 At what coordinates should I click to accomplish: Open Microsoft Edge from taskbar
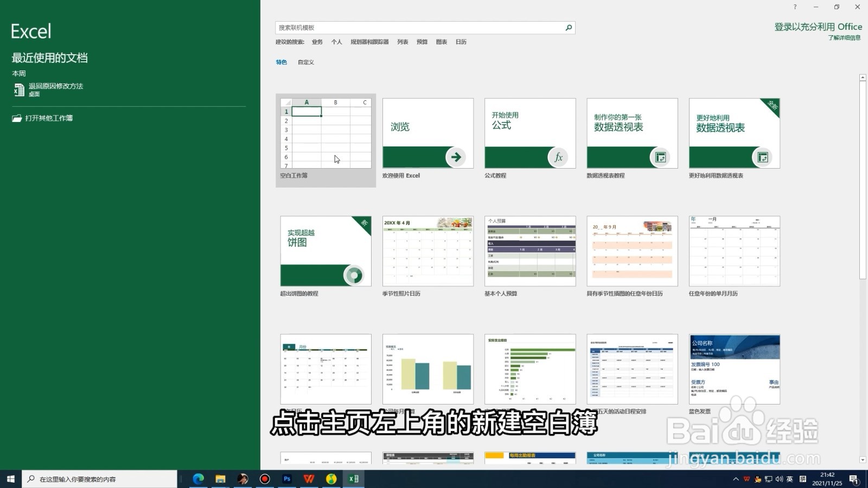click(198, 479)
